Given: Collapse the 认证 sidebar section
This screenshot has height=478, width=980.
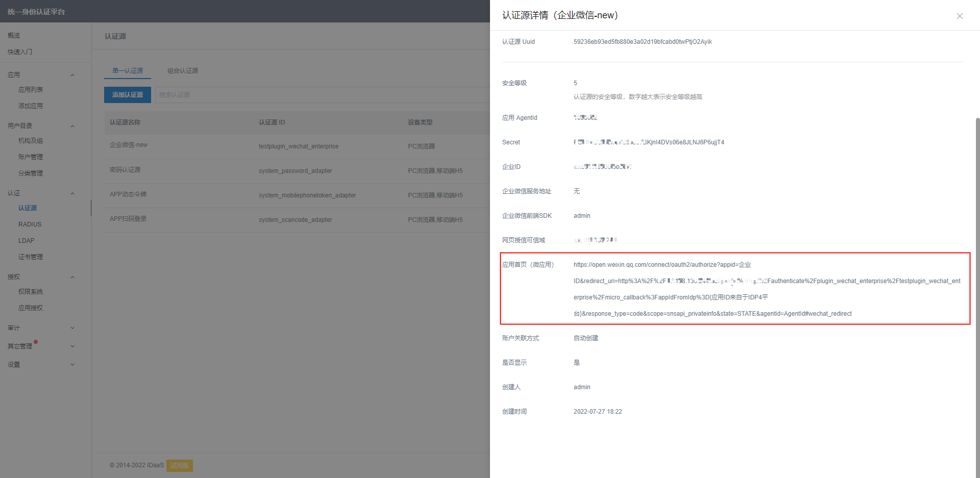Looking at the screenshot, I should coord(72,193).
